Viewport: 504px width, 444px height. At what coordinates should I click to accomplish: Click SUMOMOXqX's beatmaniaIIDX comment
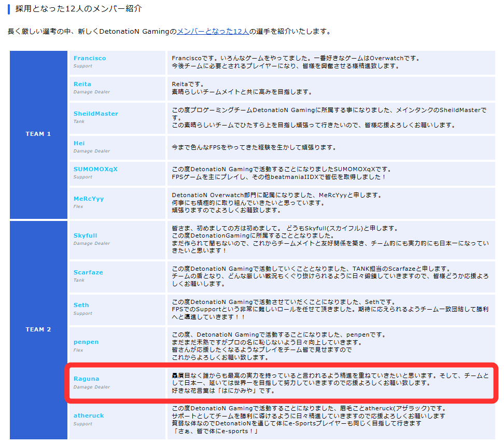pyautogui.click(x=281, y=173)
